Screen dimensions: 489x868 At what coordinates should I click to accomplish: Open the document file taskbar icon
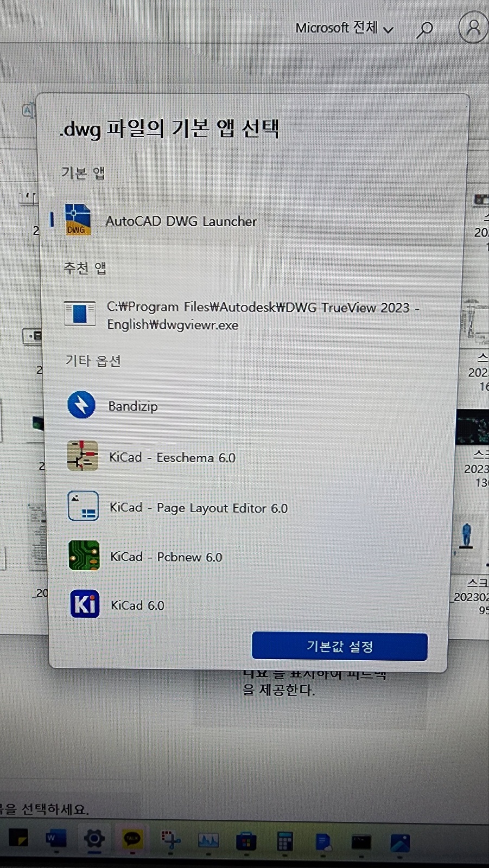click(x=323, y=843)
